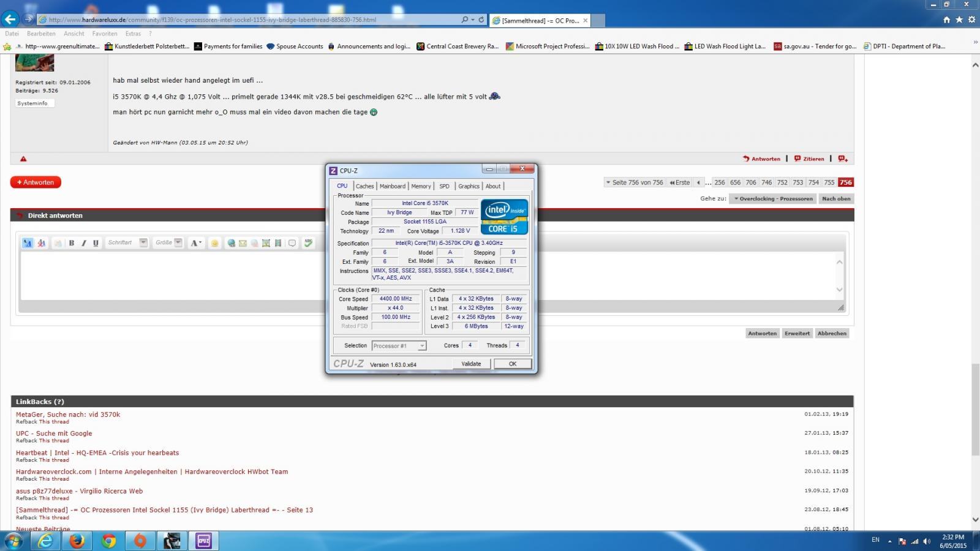This screenshot has height=551, width=980.
Task: Click the red + Antworten button
Action: (36, 182)
